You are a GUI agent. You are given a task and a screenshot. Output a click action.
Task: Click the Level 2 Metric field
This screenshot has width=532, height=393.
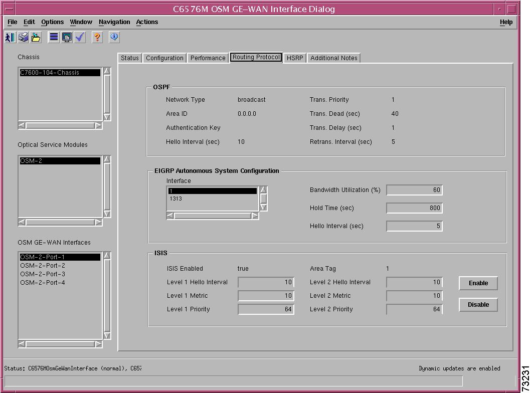[414, 296]
